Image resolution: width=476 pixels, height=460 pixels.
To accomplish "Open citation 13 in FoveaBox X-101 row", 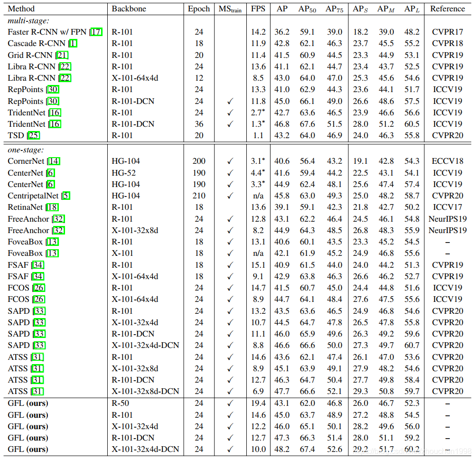I will [53, 253].
